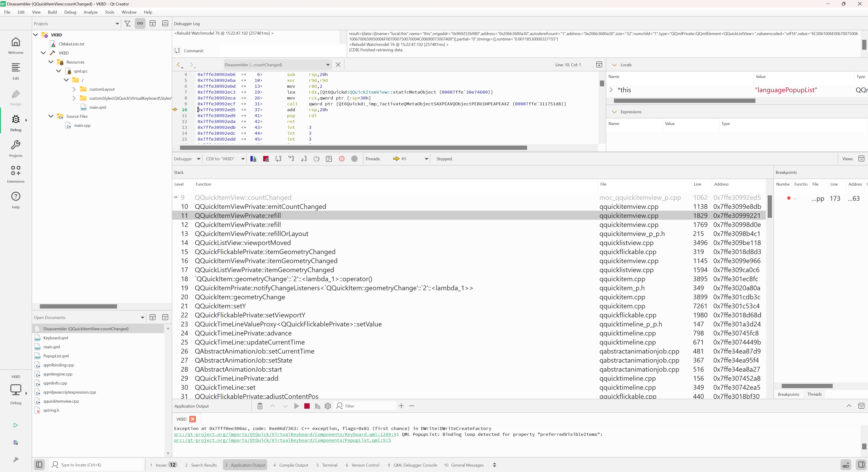Open the Analyze menu
This screenshot has width=868, height=472.
[x=90, y=12]
